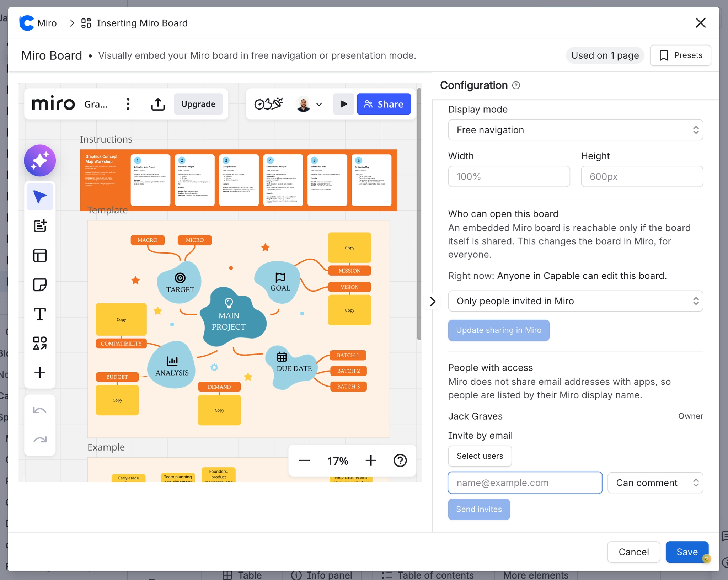The height and width of the screenshot is (580, 728).
Task: Click the blue Share button
Action: pyautogui.click(x=384, y=104)
